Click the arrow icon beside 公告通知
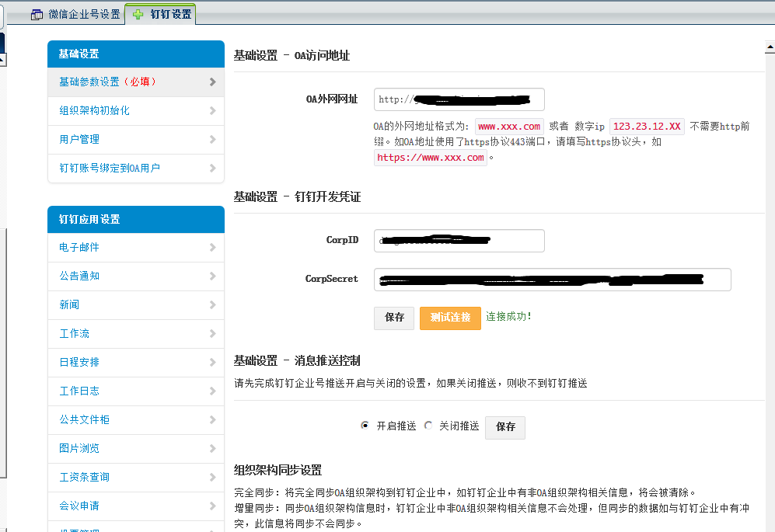The width and height of the screenshot is (775, 532). (212, 276)
